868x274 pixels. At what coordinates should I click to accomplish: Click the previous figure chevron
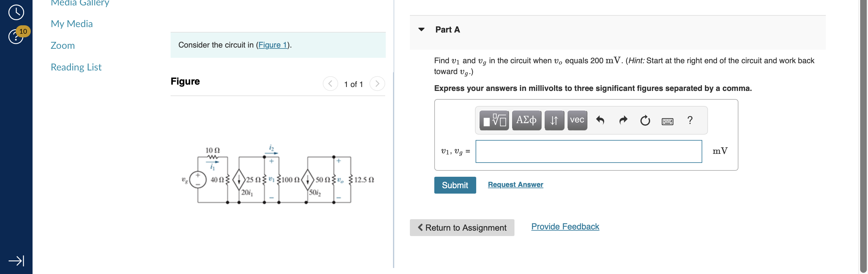tap(330, 84)
